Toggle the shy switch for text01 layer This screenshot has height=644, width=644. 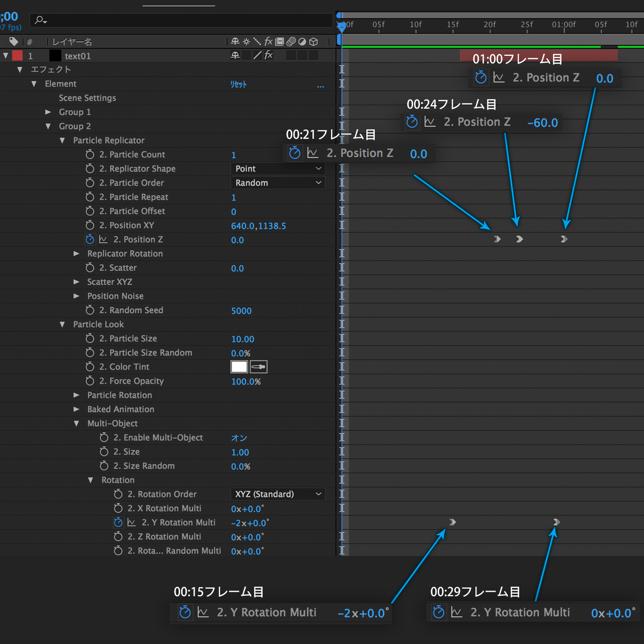point(235,55)
